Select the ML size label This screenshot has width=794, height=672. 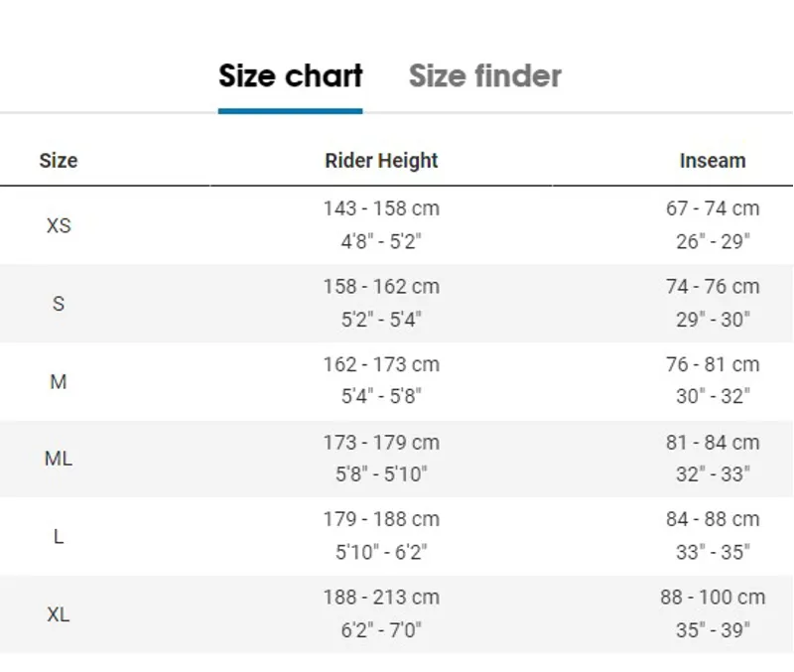coord(59,459)
